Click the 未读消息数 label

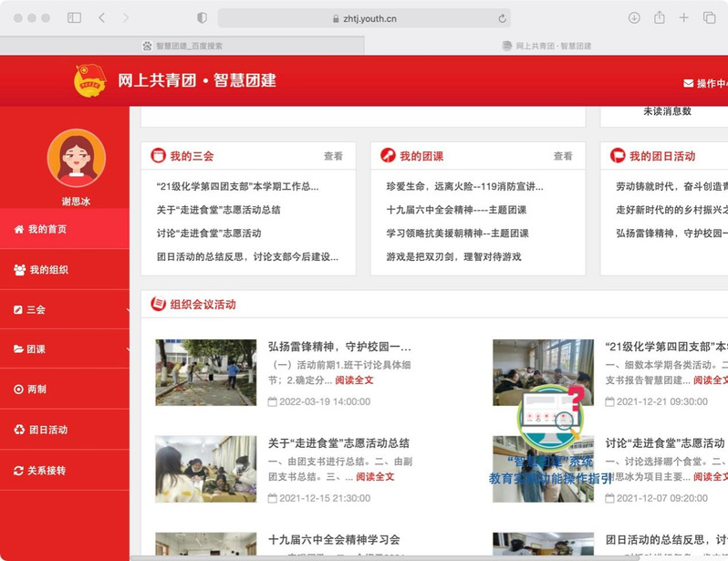tap(667, 111)
